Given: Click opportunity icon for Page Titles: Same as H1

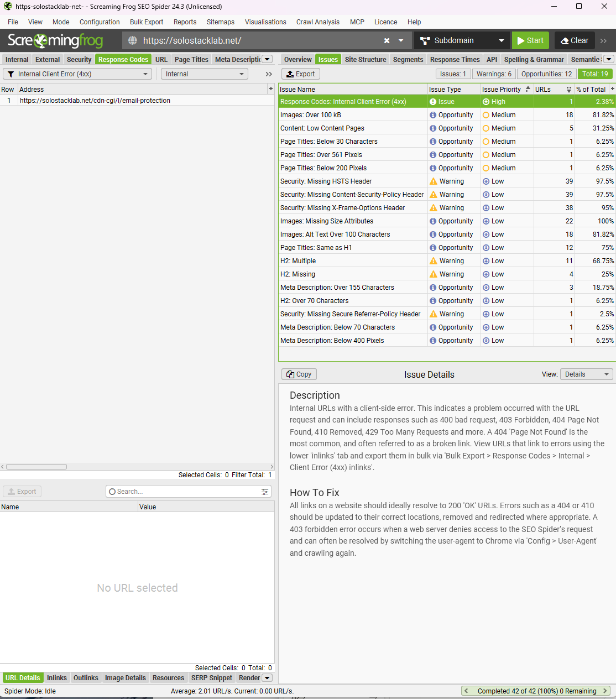Looking at the screenshot, I should coord(433,248).
